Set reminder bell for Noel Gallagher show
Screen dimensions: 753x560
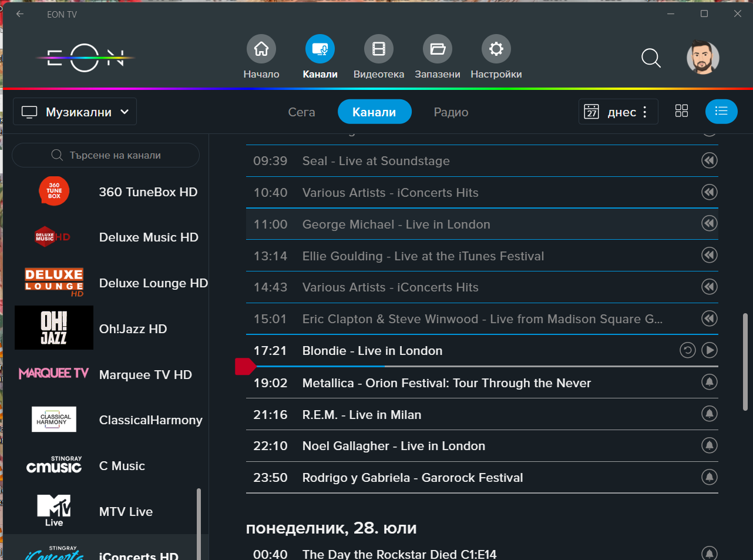tap(710, 445)
